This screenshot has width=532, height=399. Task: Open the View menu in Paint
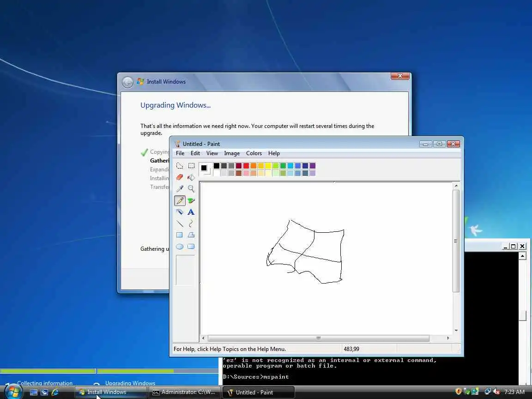[x=212, y=153]
